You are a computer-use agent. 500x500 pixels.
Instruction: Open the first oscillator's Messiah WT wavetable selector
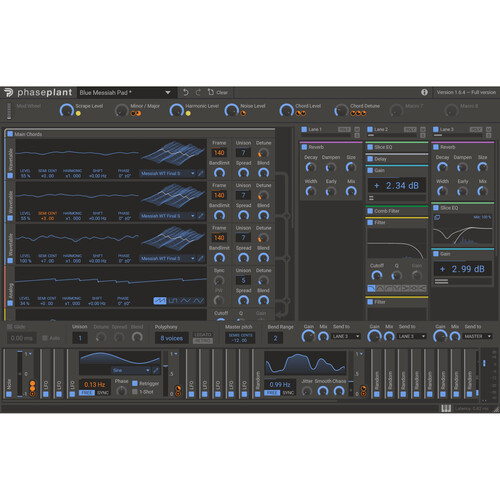167,173
